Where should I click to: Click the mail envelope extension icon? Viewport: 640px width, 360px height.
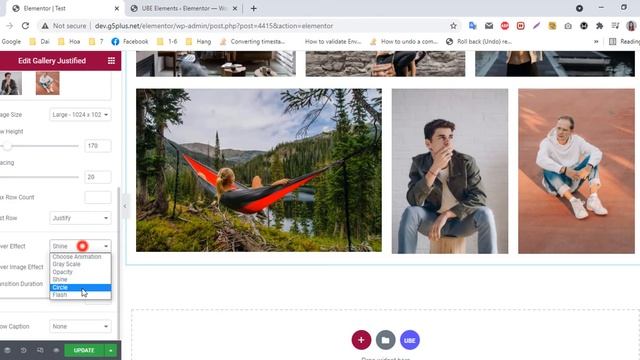tap(489, 26)
